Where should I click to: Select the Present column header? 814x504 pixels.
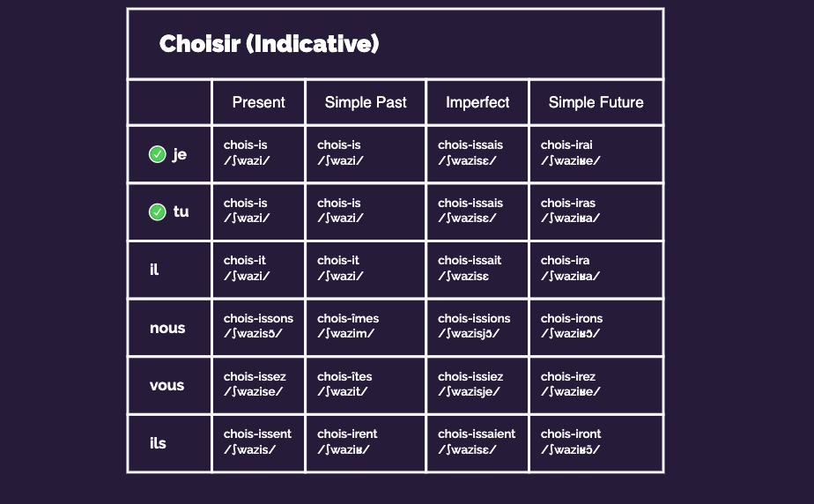coord(258,102)
